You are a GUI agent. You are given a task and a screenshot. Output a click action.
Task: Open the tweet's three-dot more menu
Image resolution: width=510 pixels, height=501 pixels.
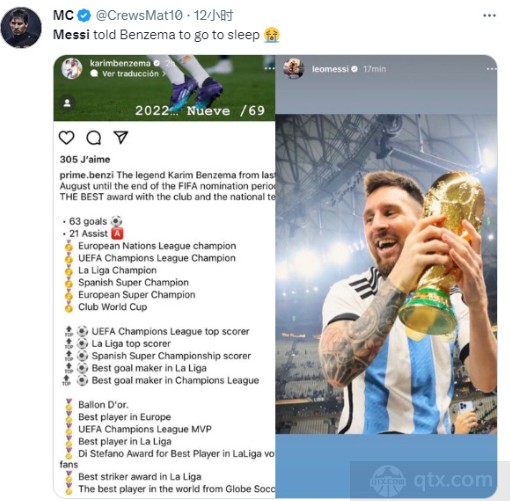pos(489,15)
